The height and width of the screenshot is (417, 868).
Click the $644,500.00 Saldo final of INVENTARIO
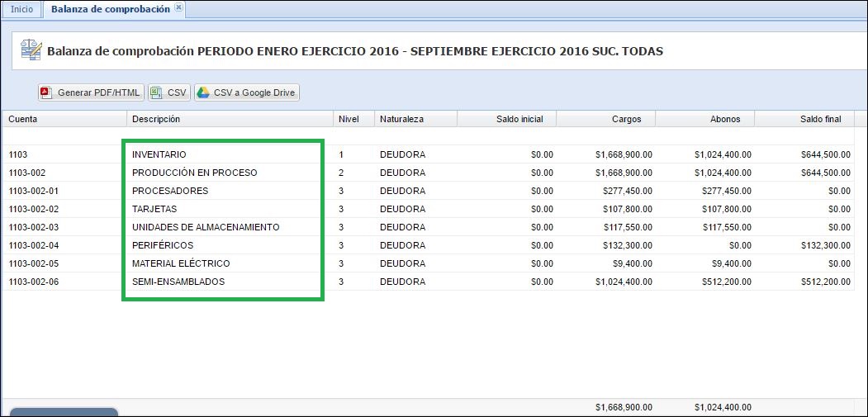826,154
